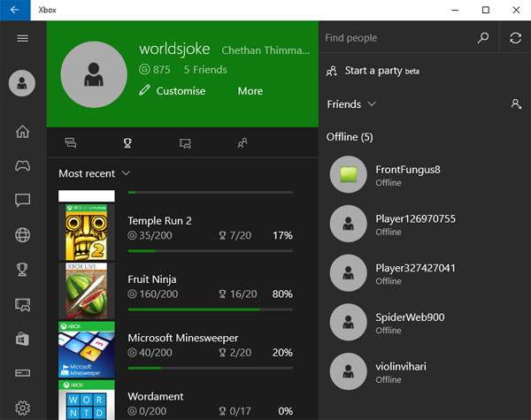This screenshot has width=531, height=420.
Task: Switch to the Activity feed tab
Action: click(71, 143)
